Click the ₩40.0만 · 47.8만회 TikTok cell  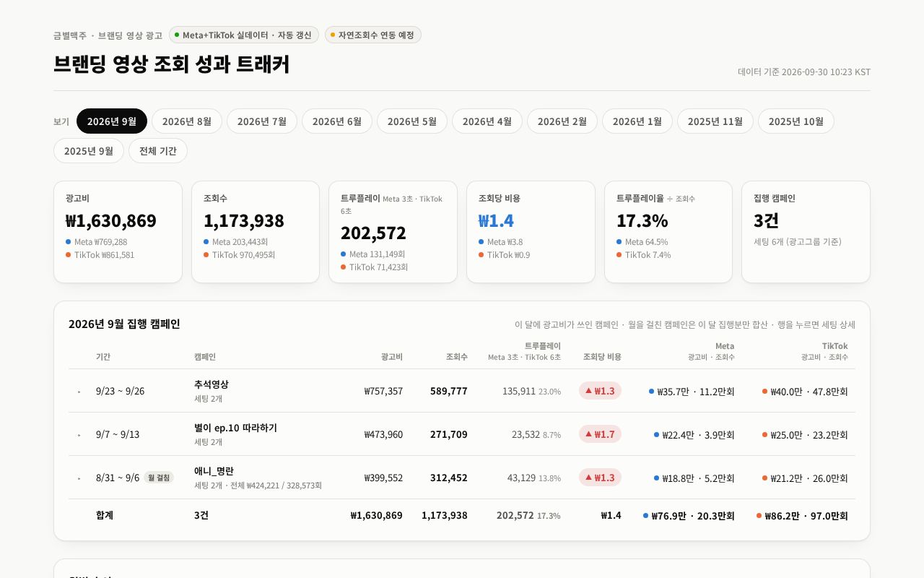pyautogui.click(x=805, y=392)
